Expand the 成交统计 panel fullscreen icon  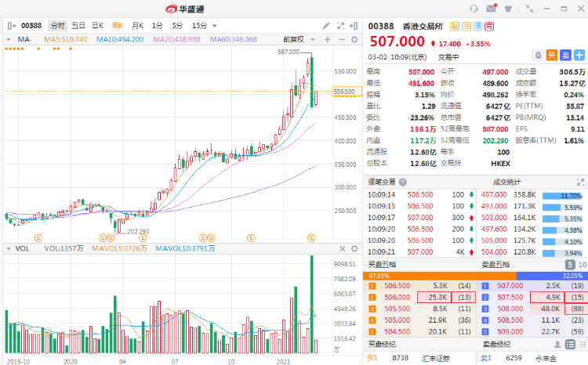click(580, 182)
